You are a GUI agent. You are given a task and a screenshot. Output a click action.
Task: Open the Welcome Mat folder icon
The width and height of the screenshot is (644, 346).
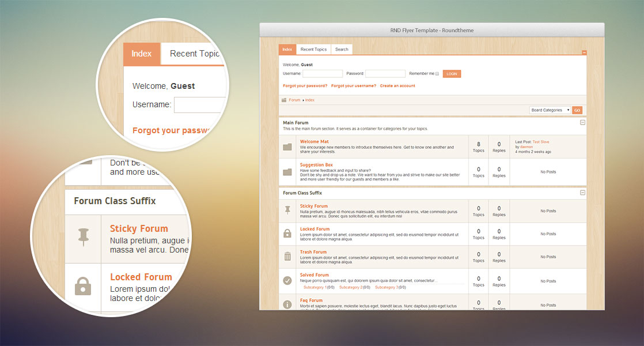point(287,146)
